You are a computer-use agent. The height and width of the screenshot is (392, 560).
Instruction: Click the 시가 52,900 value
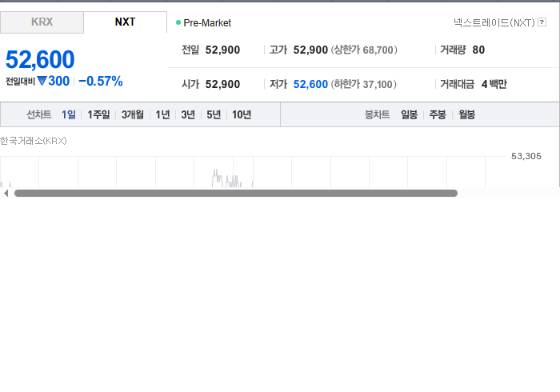pos(222,84)
